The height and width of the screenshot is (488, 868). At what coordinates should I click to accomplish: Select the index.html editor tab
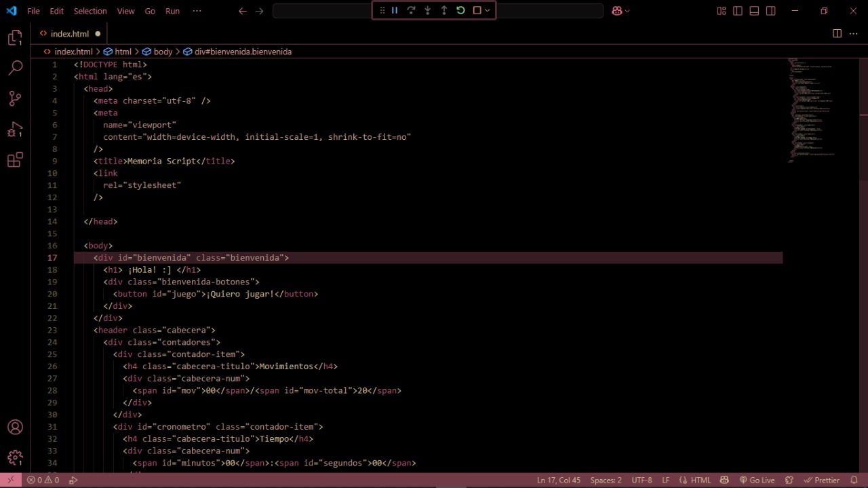[69, 33]
